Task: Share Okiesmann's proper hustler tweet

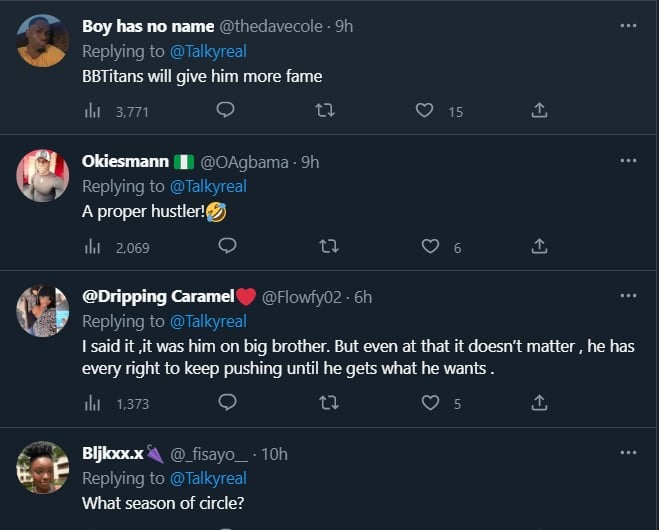Action: point(539,246)
